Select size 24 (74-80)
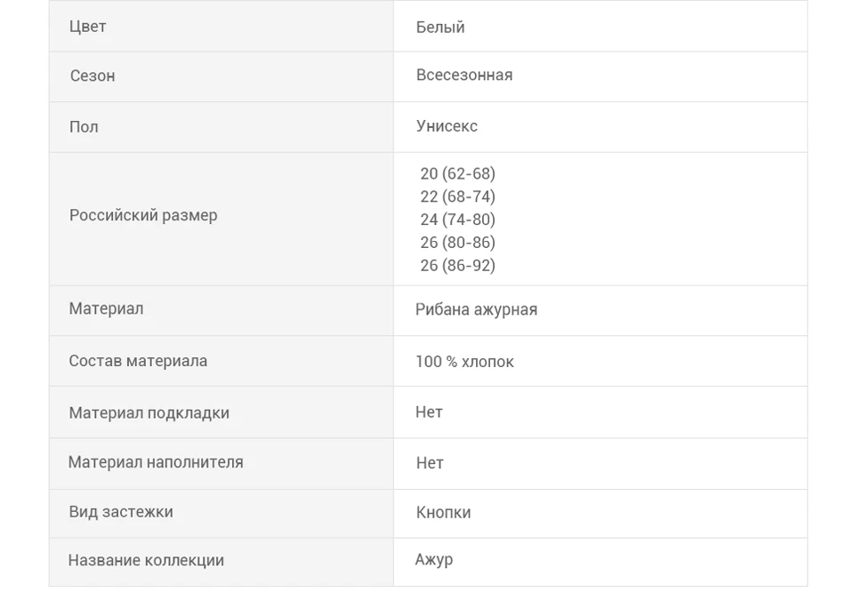Screen dimensions: 854x616 (457, 220)
